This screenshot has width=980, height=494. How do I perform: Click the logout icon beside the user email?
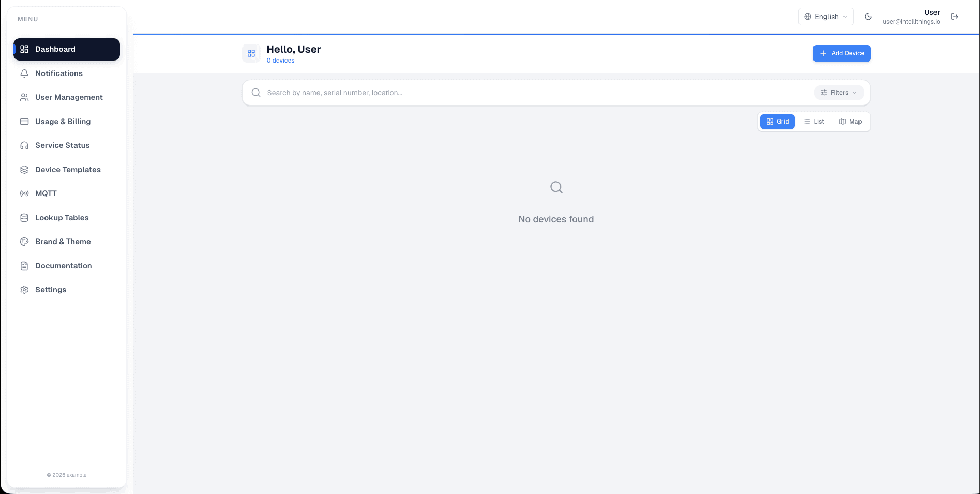pos(955,17)
